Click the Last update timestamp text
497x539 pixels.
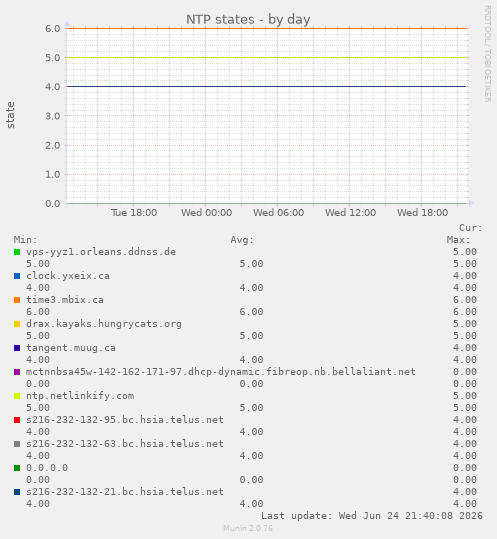click(x=372, y=516)
